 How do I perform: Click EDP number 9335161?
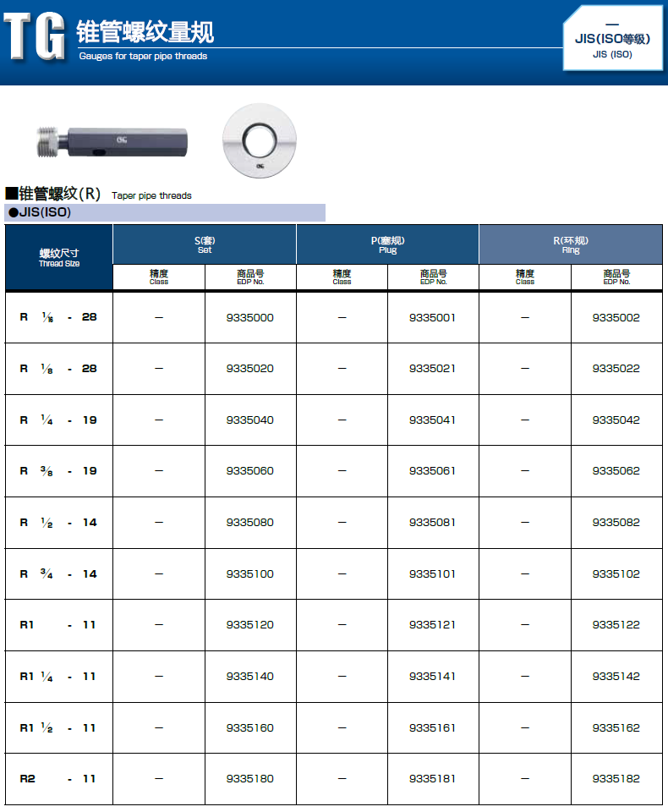pos(433,727)
